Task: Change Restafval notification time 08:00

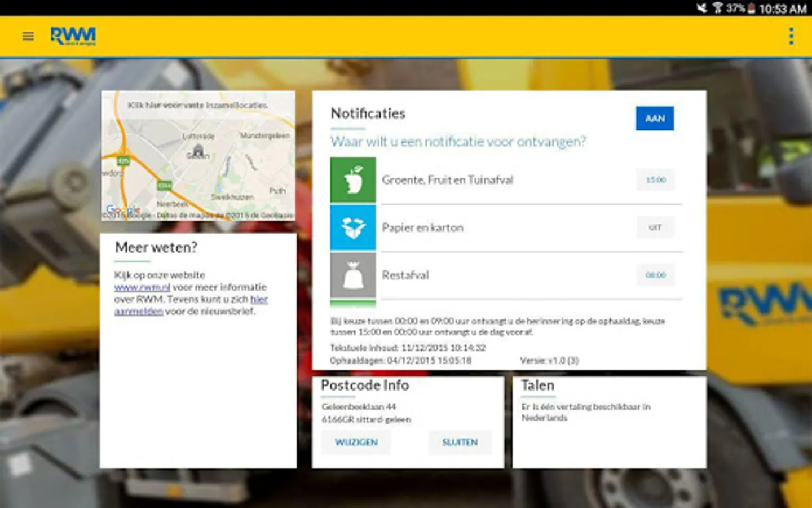Action: click(x=655, y=275)
